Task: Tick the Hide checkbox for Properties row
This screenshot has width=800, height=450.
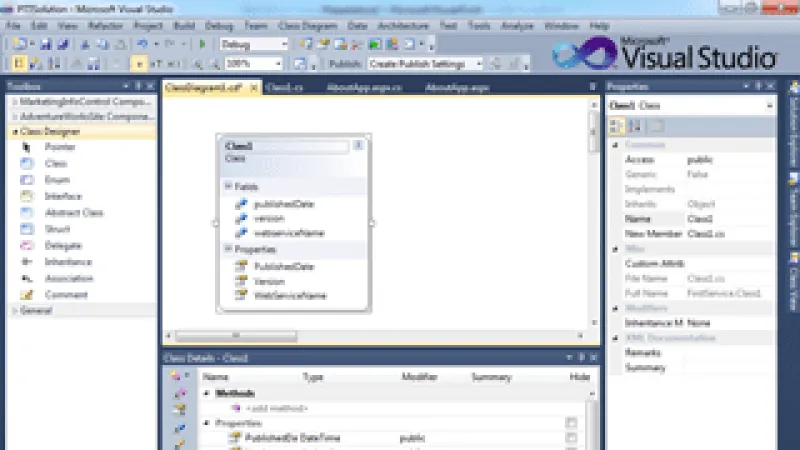Action: click(571, 423)
